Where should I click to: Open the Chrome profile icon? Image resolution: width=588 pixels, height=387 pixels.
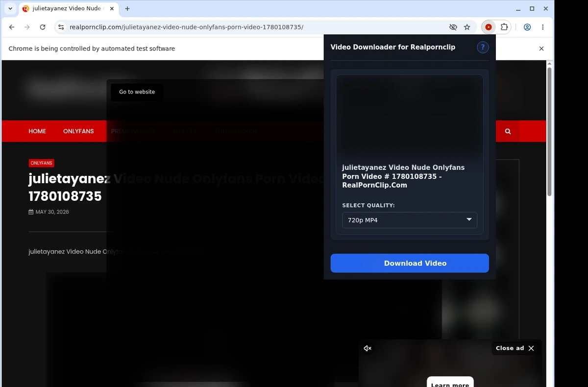527,27
